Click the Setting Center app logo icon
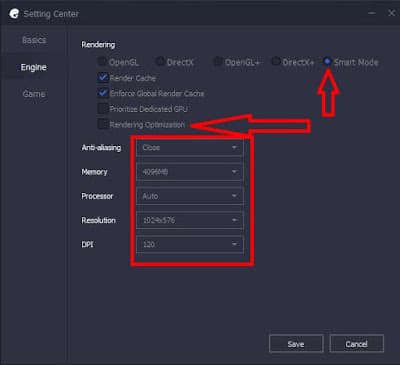Image resolution: width=400 pixels, height=365 pixels. pos(14,14)
